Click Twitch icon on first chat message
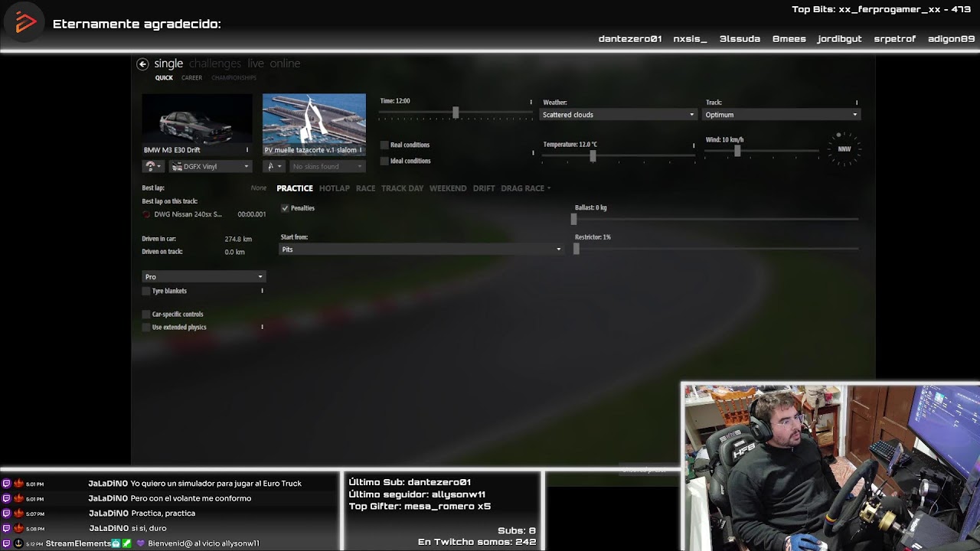The height and width of the screenshot is (551, 980). coord(7,484)
